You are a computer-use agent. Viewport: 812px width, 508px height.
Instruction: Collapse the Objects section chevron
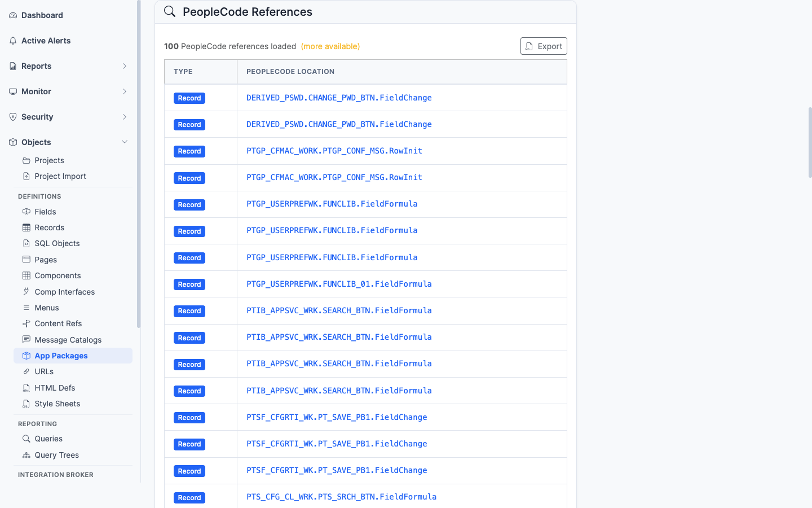pos(125,142)
